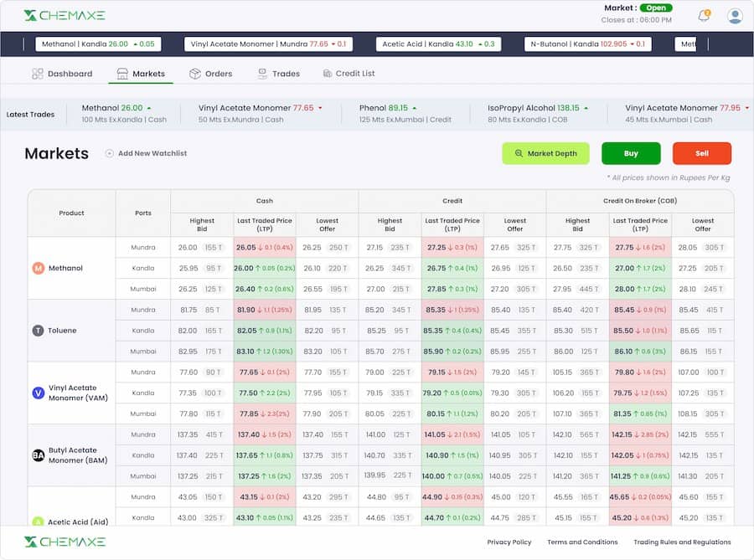The height and width of the screenshot is (560, 754).
Task: Click Vinyl Acetate Monomer Mundra ticker chip
Action: tap(268, 44)
